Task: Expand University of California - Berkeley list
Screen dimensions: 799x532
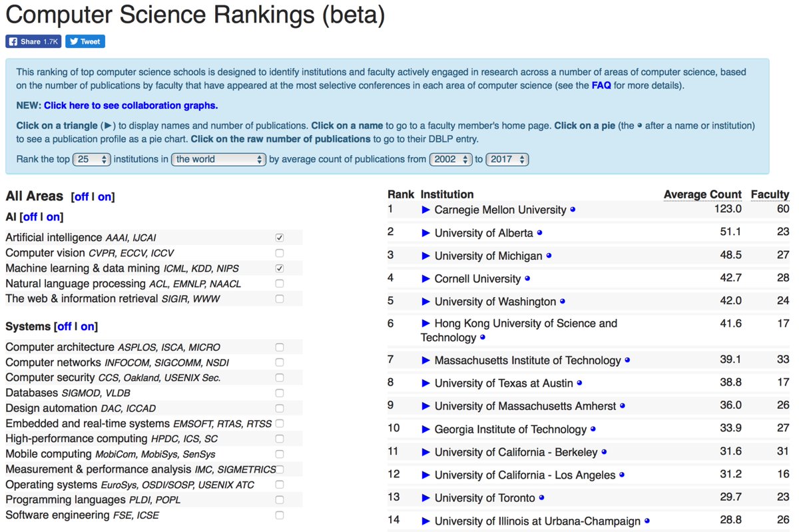Action: (x=426, y=452)
